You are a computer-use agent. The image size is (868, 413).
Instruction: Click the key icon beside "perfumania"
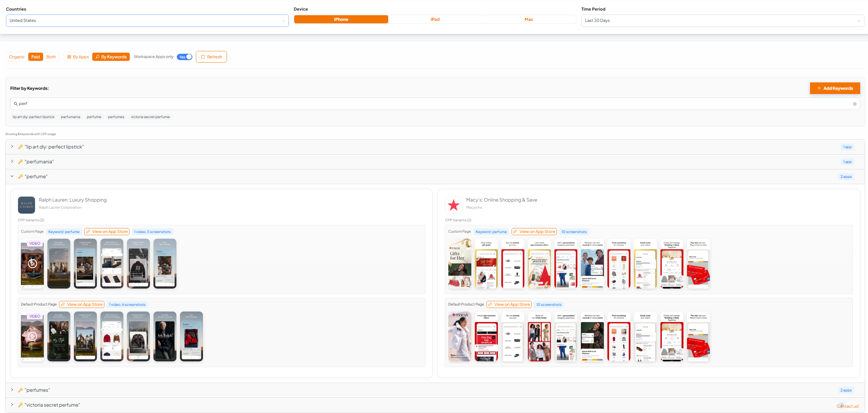point(21,162)
